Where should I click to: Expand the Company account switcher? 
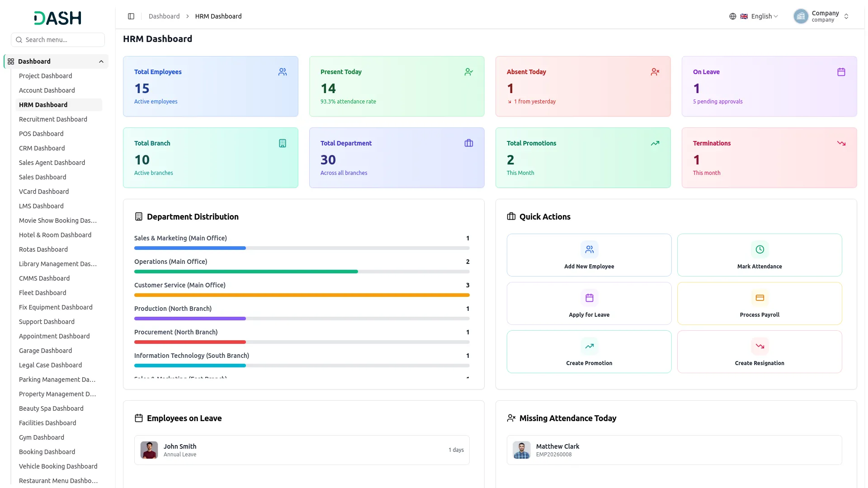[821, 16]
